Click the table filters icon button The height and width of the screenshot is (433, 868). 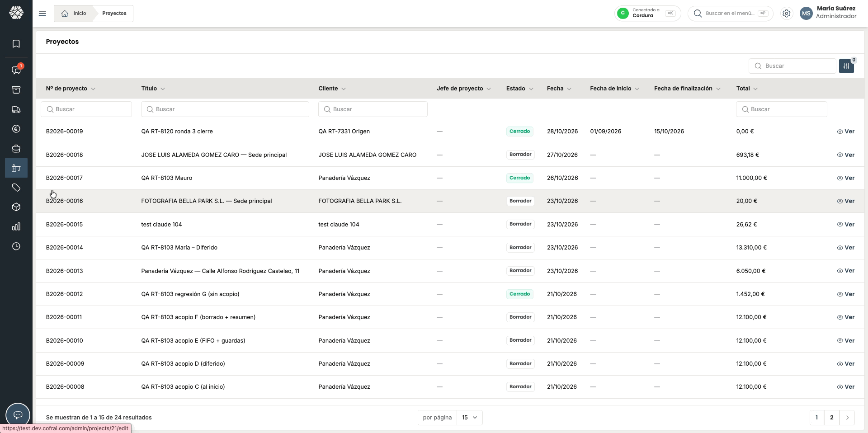(846, 66)
